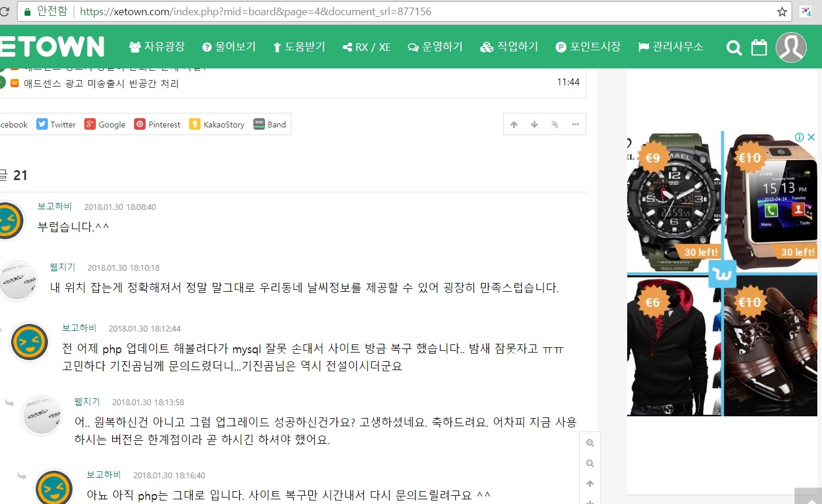The height and width of the screenshot is (504, 822).
Task: Click the brown smartwatch ad image
Action: click(x=771, y=202)
